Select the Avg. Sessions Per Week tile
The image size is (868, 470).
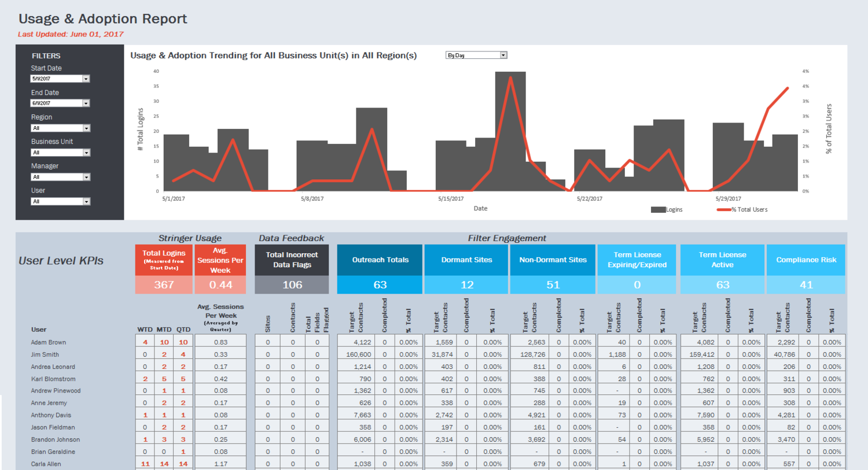[x=220, y=260]
